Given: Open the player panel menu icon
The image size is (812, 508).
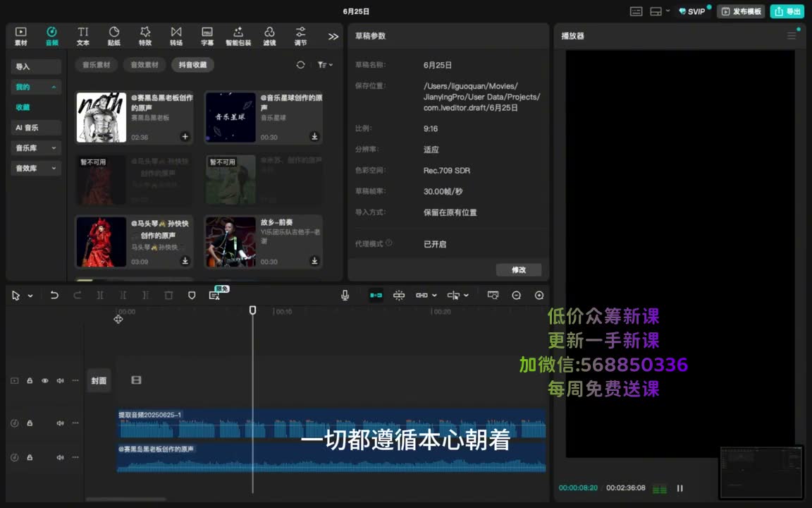Looking at the screenshot, I should (x=792, y=36).
